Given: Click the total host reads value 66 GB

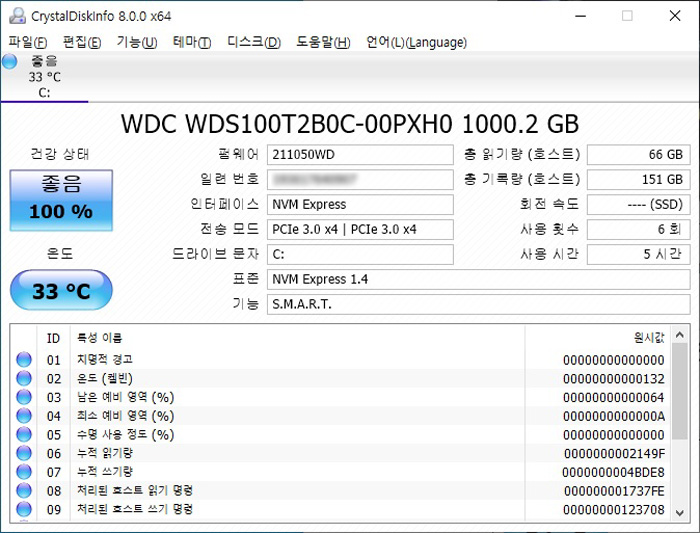Looking at the screenshot, I should tap(638, 155).
